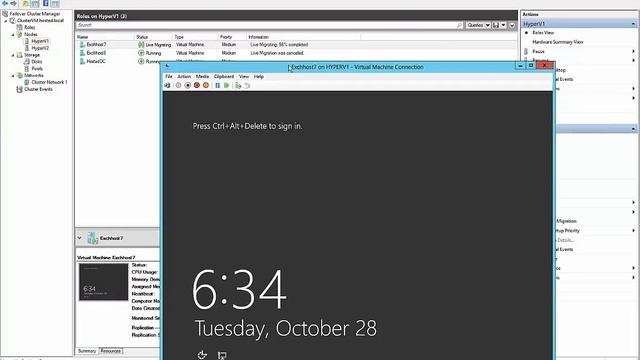Expand the search options chevron button

tap(512, 25)
